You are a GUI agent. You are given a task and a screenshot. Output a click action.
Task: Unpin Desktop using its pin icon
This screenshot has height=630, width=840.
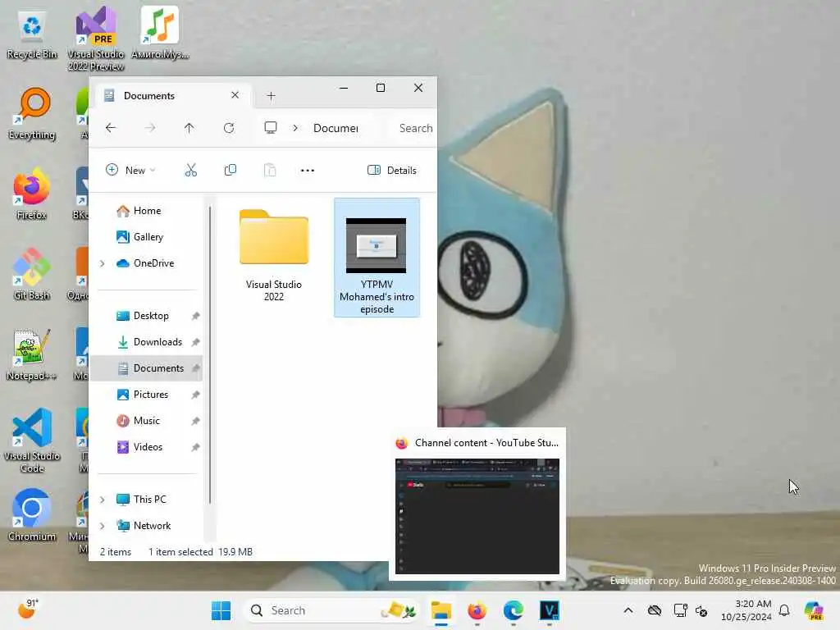pyautogui.click(x=195, y=316)
